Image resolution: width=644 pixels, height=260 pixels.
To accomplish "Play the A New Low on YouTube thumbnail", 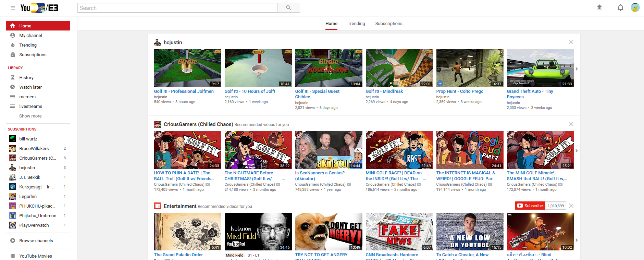I will click(470, 232).
